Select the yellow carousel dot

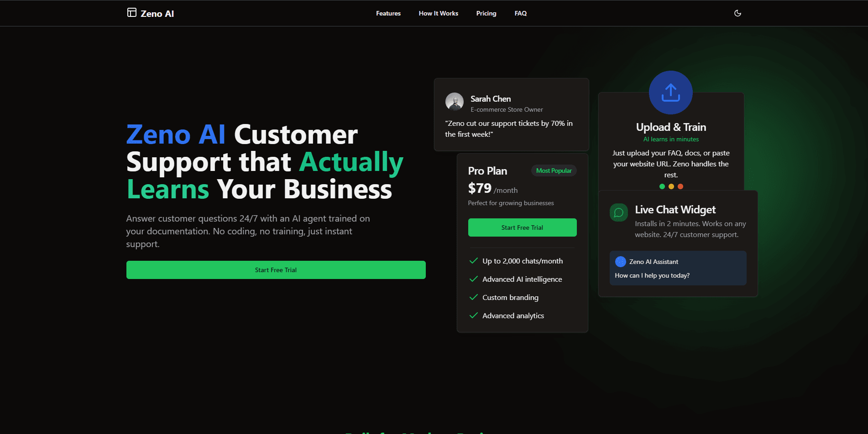(x=671, y=186)
